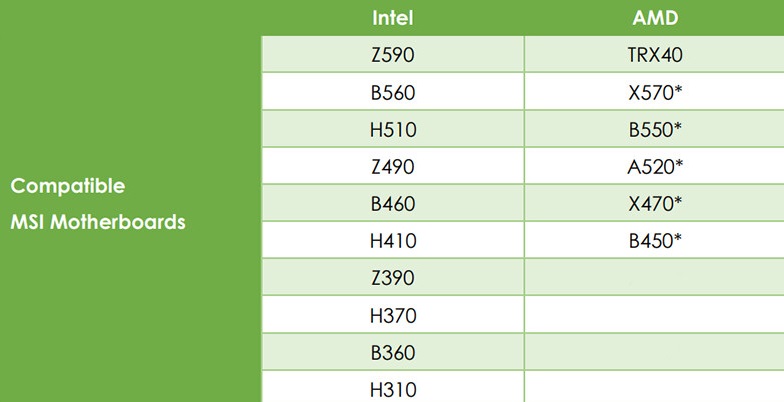Click the AMD column header
Screen dimensions: 784x402
pos(655,18)
